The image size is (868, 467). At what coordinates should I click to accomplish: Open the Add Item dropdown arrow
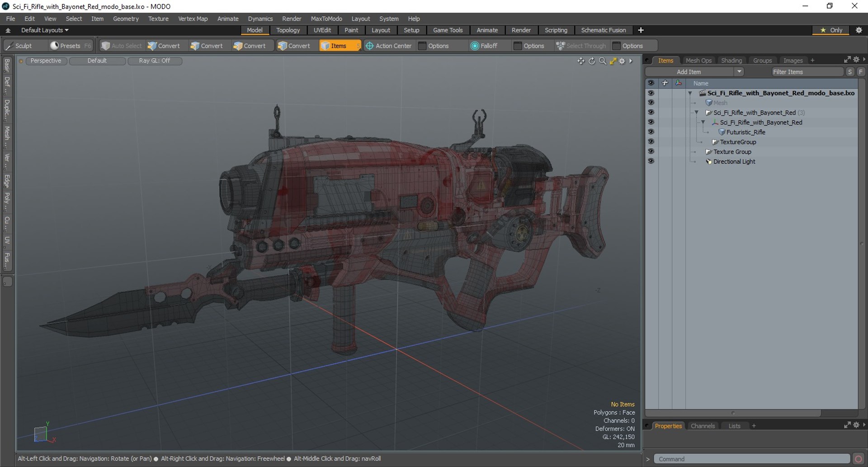(x=739, y=72)
